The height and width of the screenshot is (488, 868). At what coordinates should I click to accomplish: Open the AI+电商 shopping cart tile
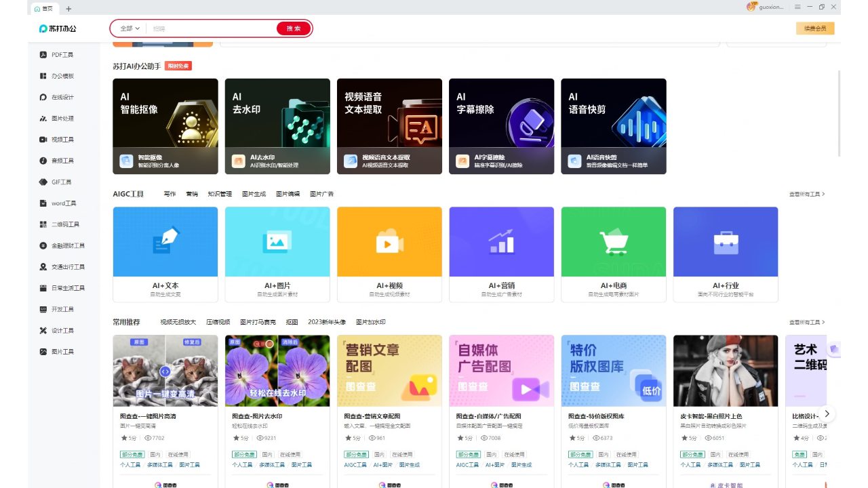click(613, 242)
